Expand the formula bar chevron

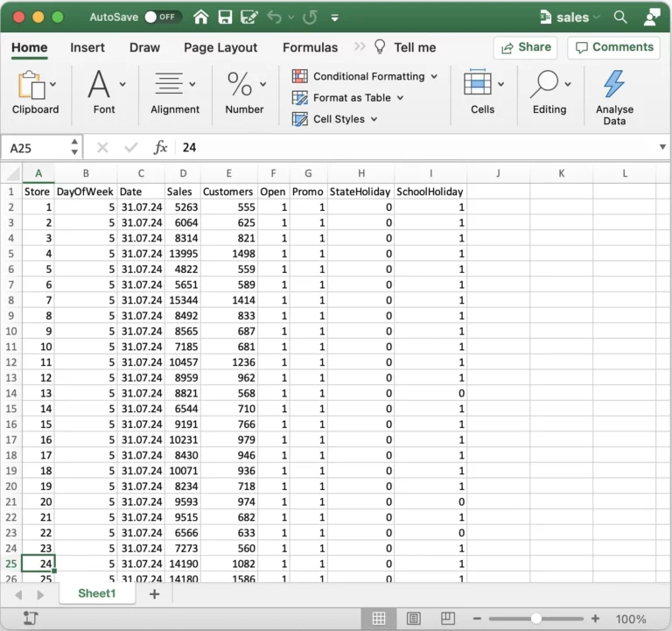coord(661,147)
